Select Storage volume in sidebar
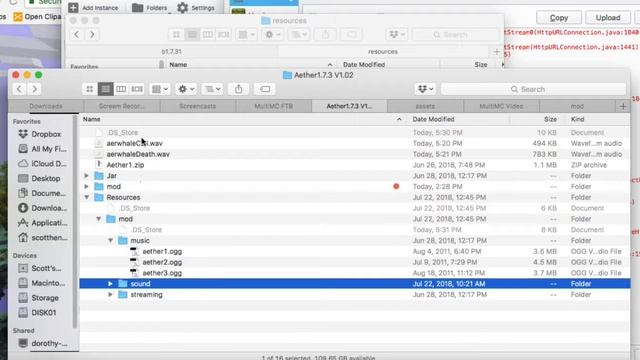640x360 pixels. click(x=39, y=298)
